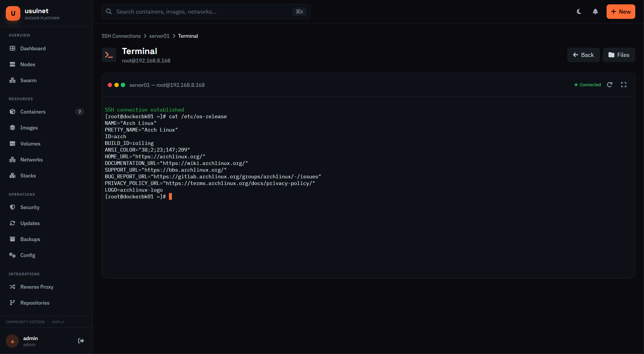Screen dimensions: 644x354
Task: Open the Swarm management page
Action: pos(28,80)
